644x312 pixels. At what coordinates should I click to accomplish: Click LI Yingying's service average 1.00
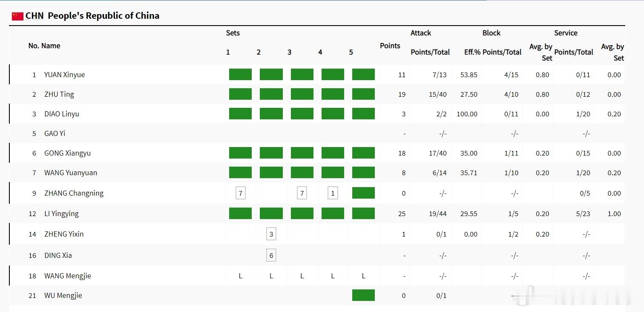tap(614, 214)
